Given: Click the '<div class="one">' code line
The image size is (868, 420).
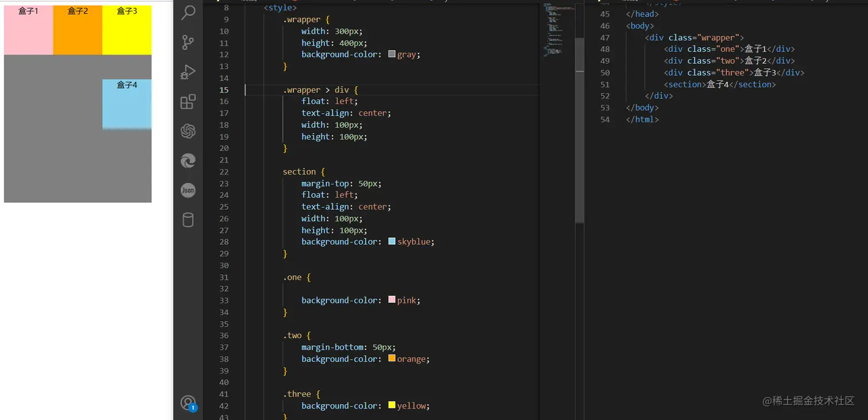Looking at the screenshot, I should point(730,49).
